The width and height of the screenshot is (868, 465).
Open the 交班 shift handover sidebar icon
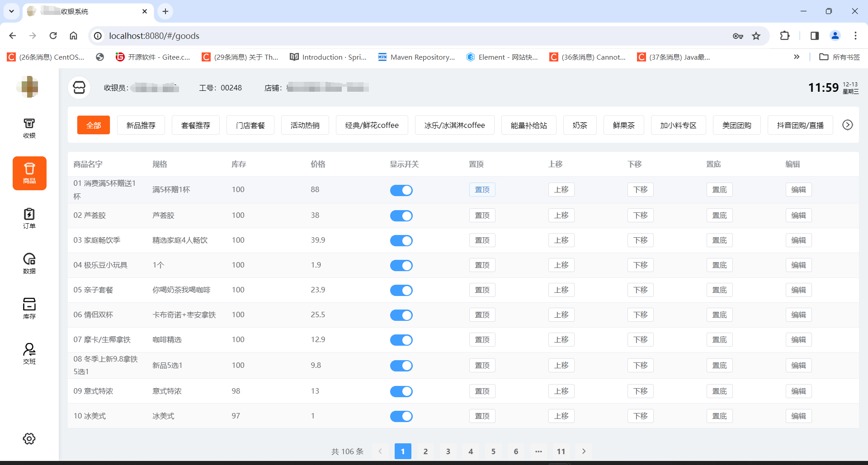pos(29,354)
